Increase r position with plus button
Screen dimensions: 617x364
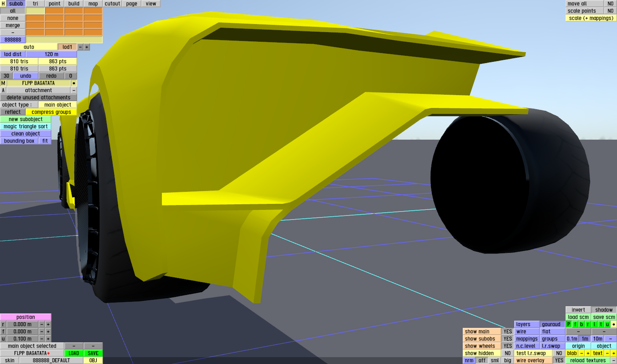click(x=48, y=324)
